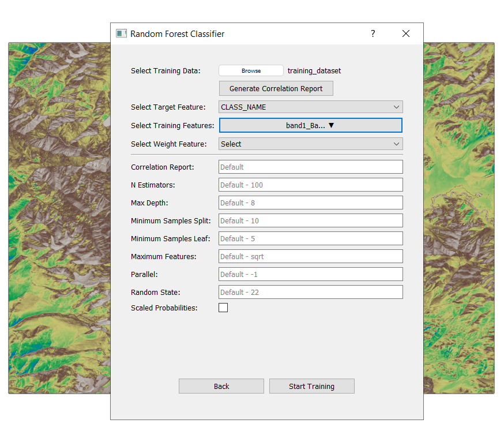This screenshot has width=504, height=438.
Task: Click the Minimum Samples Leaf field
Action: pyautogui.click(x=310, y=238)
